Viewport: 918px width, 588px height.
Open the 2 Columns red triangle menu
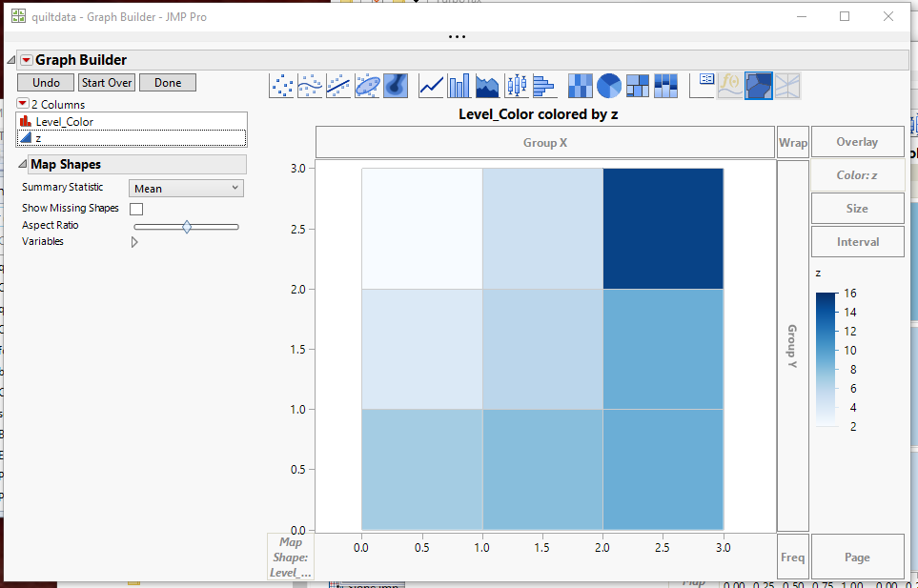tap(23, 104)
